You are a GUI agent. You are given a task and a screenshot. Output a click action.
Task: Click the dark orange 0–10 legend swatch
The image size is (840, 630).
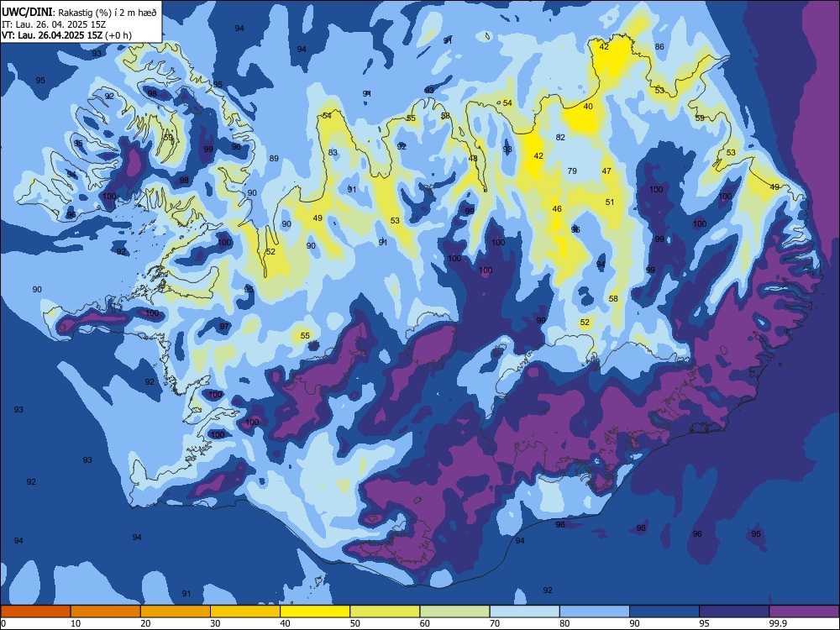tap(35, 612)
